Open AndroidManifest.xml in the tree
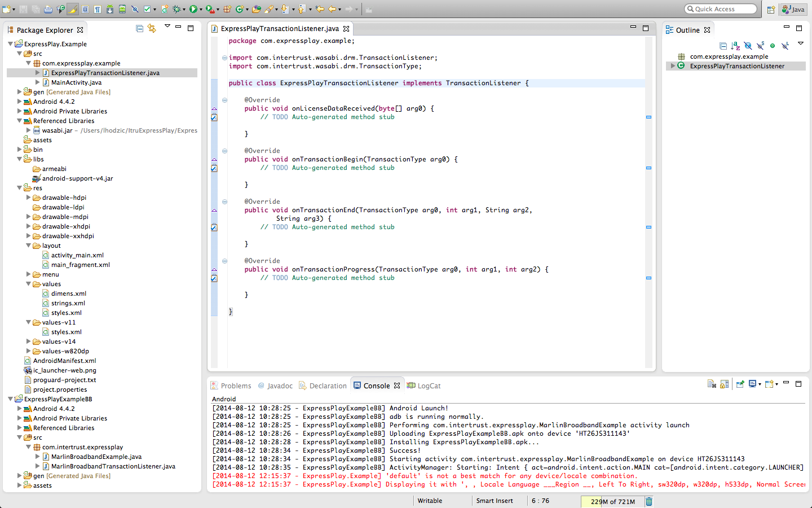Screen dimensions: 812x508 (64, 361)
